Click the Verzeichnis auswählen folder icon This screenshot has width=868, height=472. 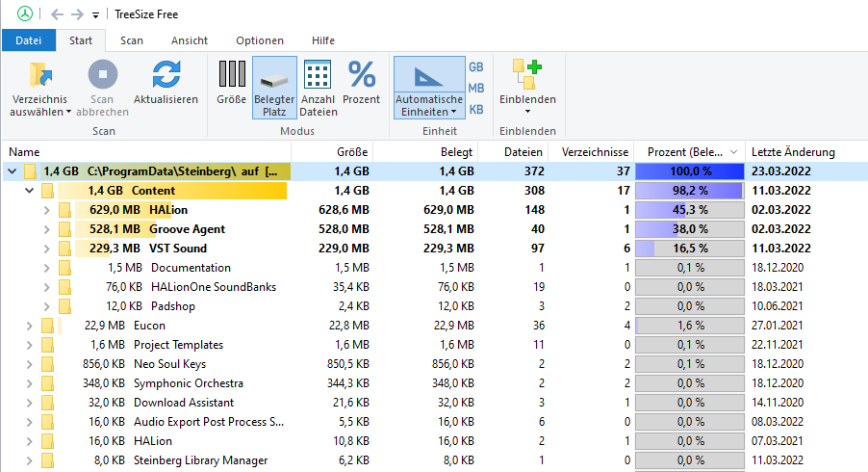[x=40, y=75]
